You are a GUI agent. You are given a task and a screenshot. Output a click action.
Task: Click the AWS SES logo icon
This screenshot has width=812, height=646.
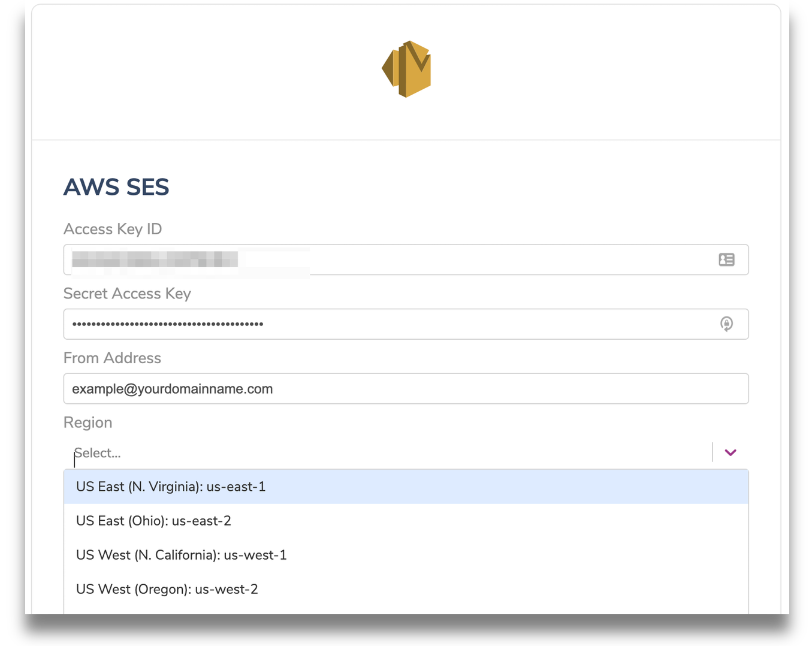click(x=406, y=69)
